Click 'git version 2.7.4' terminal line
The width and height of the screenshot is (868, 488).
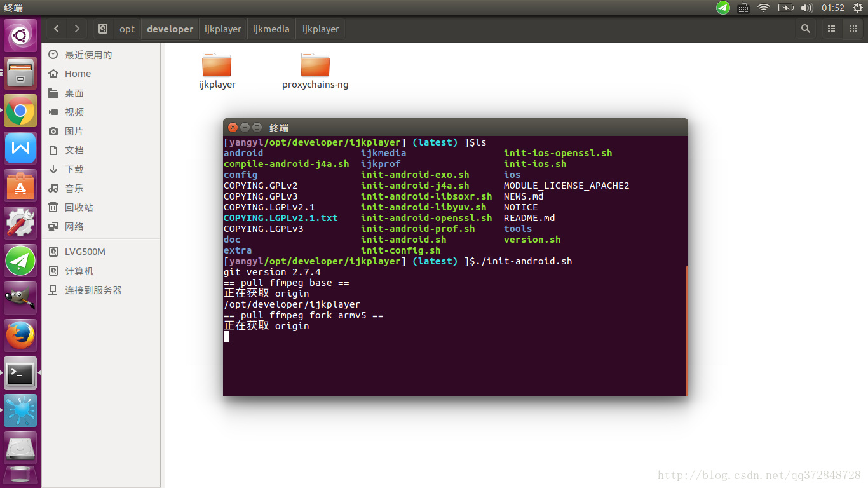pyautogui.click(x=272, y=272)
